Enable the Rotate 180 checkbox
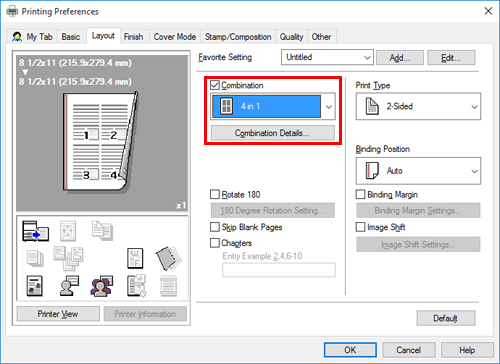 tap(215, 194)
